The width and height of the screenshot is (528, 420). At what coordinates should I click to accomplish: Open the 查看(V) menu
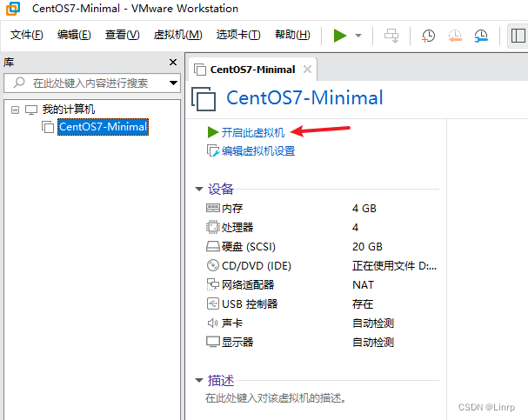point(122,35)
